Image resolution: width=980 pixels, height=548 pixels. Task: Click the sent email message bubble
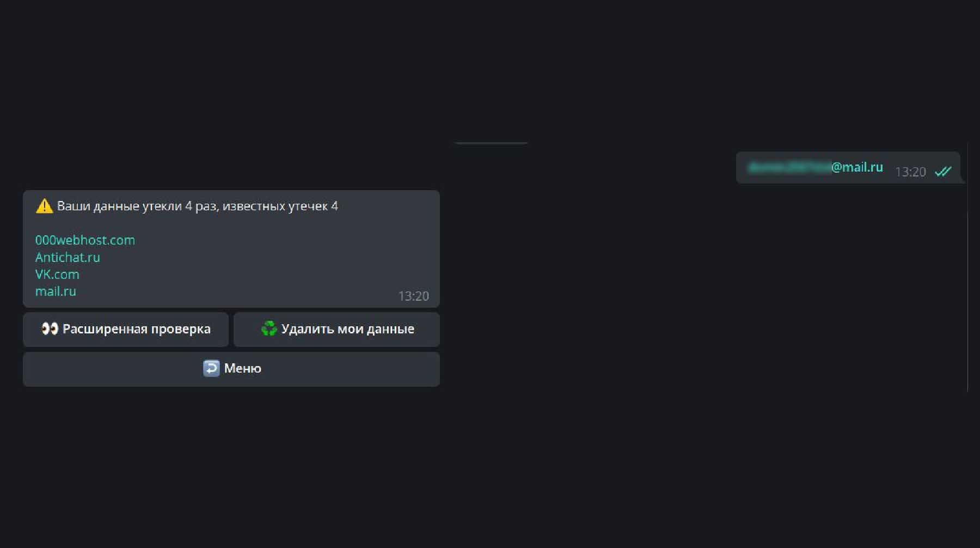pyautogui.click(x=848, y=168)
